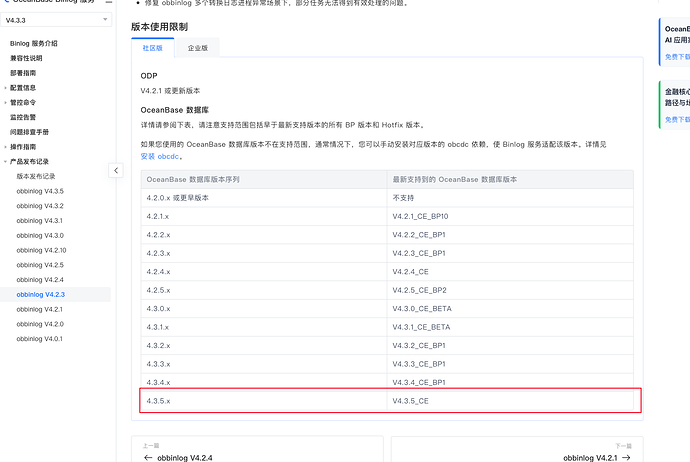Open 问题排查手册 in sidebar

point(29,132)
